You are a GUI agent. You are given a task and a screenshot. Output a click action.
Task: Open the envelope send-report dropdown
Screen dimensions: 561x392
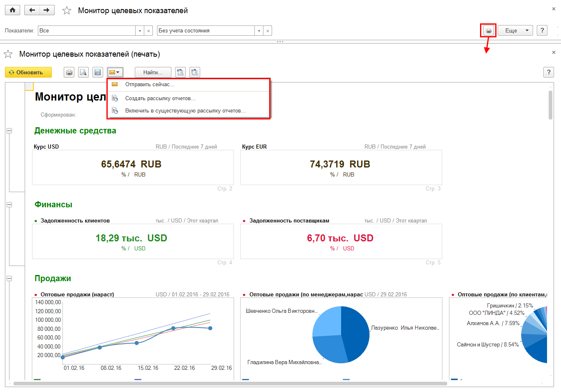115,72
